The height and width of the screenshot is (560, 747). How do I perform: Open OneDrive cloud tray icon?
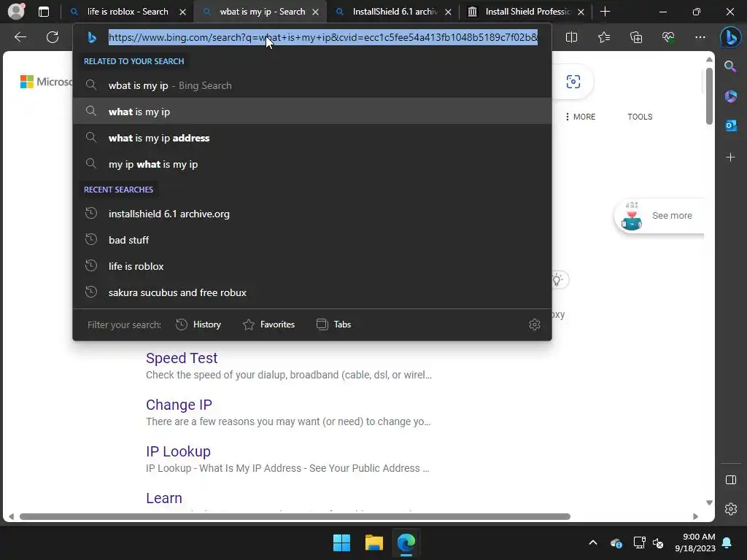click(616, 542)
